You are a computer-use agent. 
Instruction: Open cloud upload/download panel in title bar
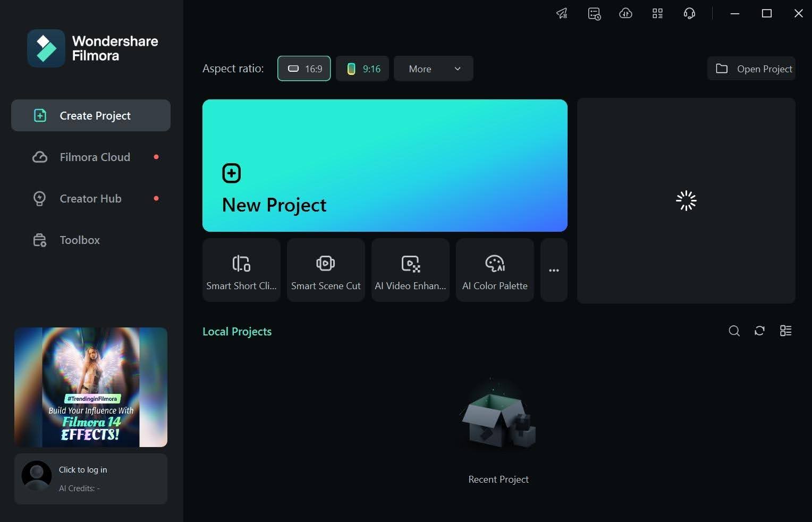[625, 13]
